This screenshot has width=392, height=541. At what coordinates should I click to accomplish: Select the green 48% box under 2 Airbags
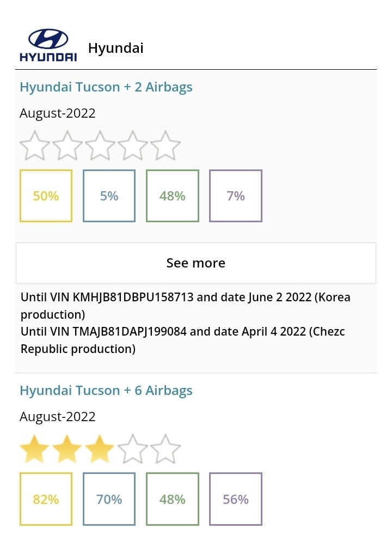coord(173,196)
